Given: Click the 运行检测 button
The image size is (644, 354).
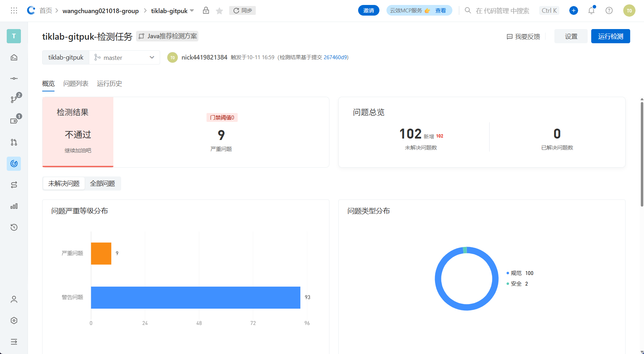Looking at the screenshot, I should [x=610, y=36].
